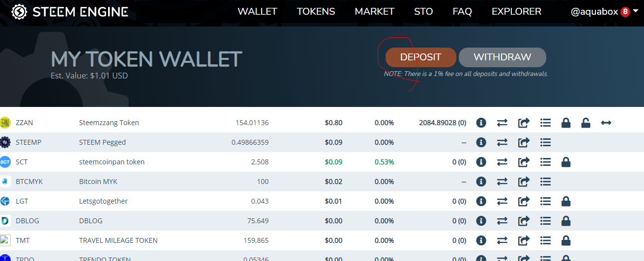The height and width of the screenshot is (261, 644).
Task: Open the STO menu item
Action: (423, 11)
